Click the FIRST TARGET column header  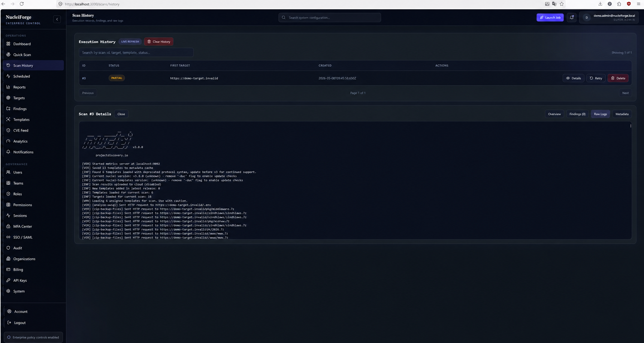tap(180, 66)
